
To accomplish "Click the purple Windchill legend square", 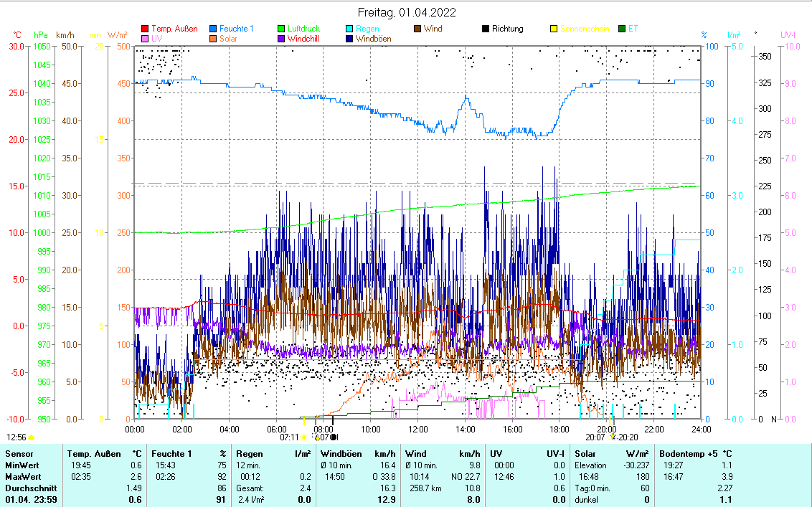I will pos(281,39).
